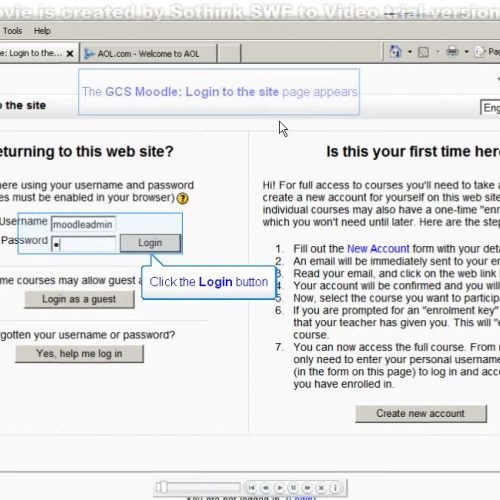Expand the RSS feeds dropdown arrow
The width and height of the screenshot is (500, 500).
point(438,52)
